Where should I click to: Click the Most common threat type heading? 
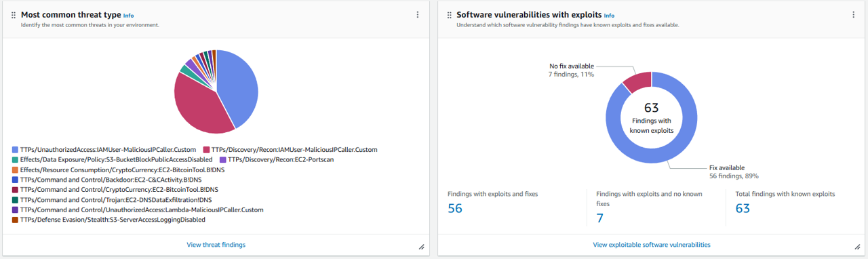(x=71, y=14)
